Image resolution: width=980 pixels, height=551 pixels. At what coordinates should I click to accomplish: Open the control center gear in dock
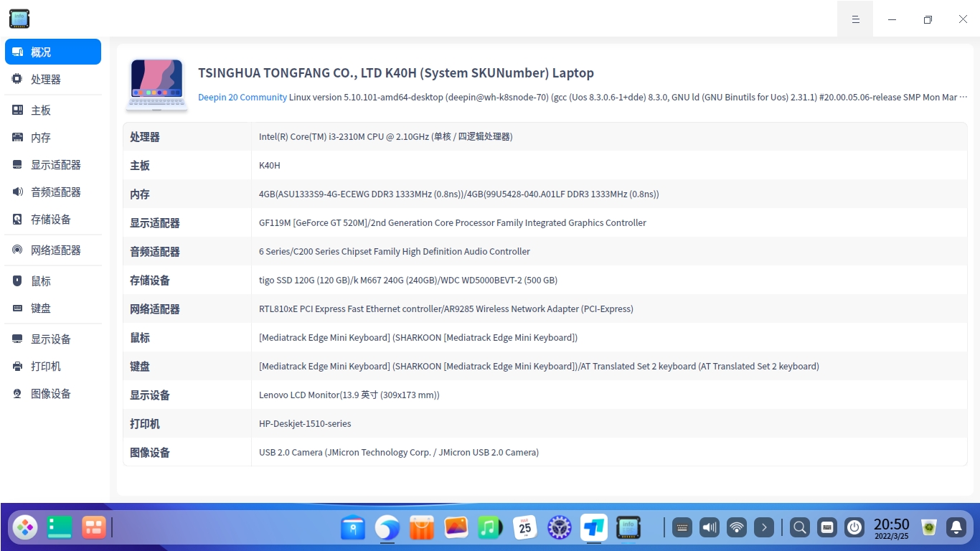click(x=560, y=527)
